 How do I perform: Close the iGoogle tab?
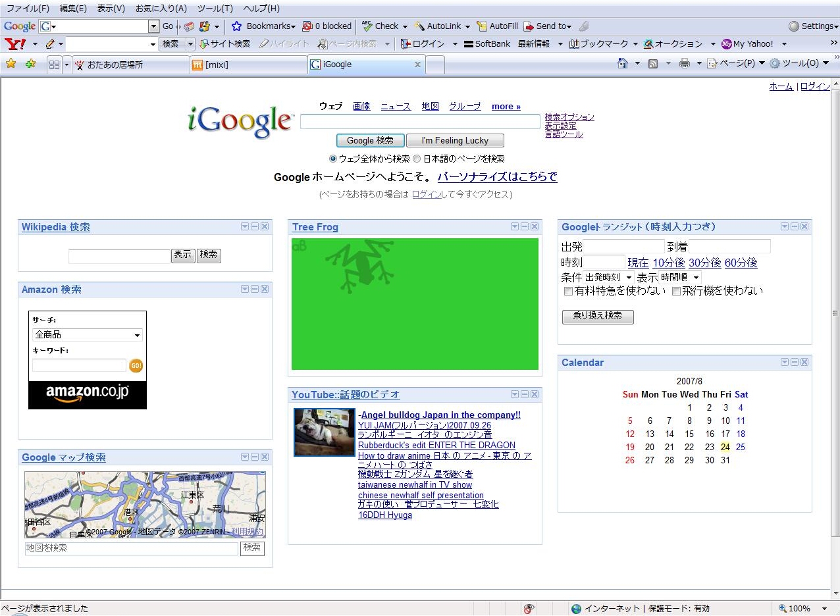click(417, 64)
